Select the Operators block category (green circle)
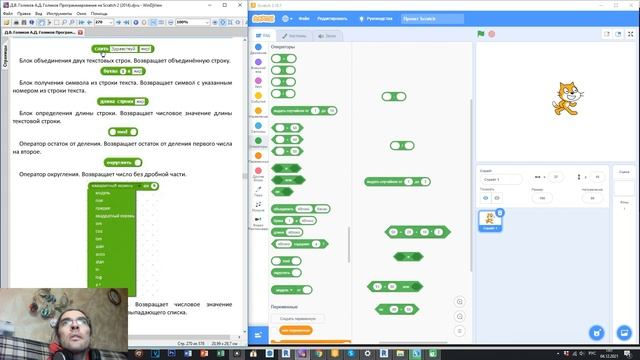The image size is (640, 360). (x=258, y=142)
